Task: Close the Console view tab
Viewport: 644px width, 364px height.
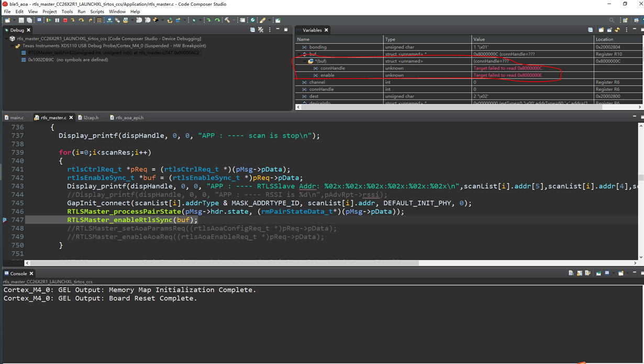Action: click(31, 273)
